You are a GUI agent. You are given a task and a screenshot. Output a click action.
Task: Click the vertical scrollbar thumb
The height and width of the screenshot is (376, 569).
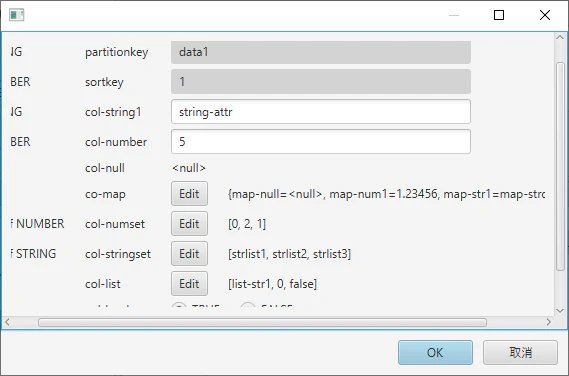click(560, 166)
